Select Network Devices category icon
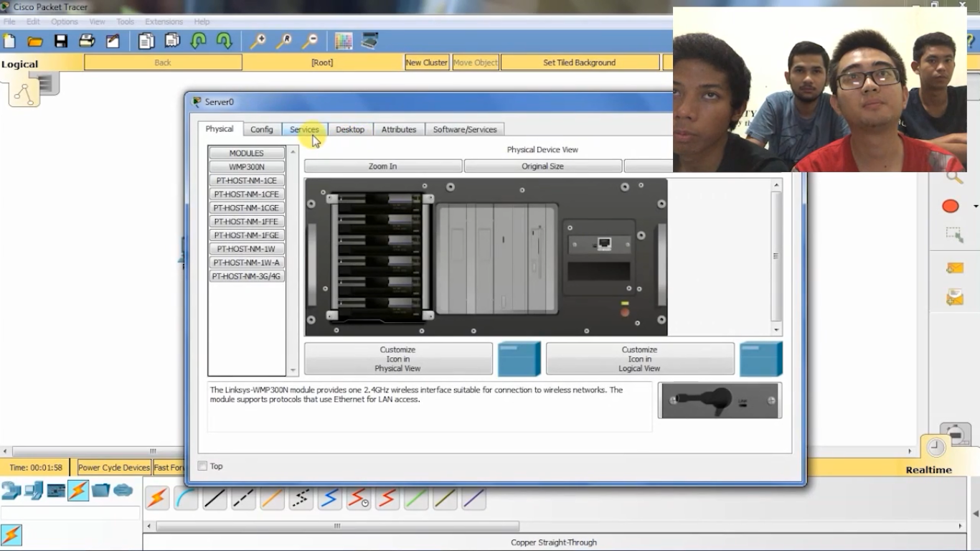The image size is (980, 551). [11, 491]
